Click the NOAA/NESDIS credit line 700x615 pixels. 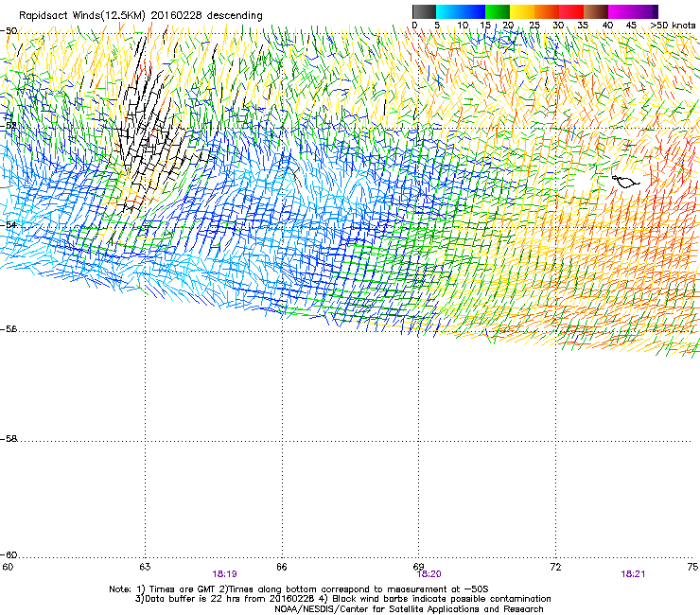[409, 608]
